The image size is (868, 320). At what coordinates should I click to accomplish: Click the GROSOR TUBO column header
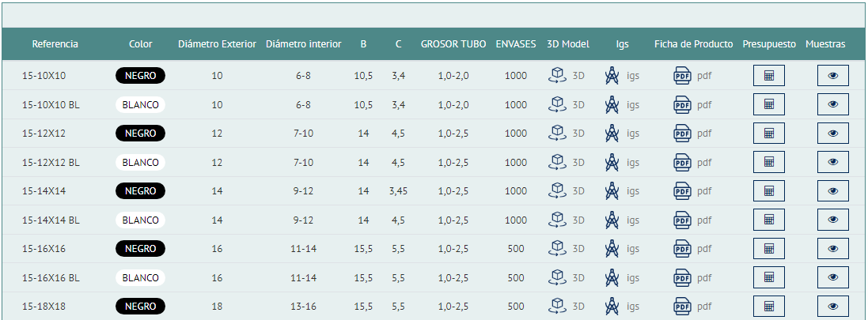pos(453,44)
